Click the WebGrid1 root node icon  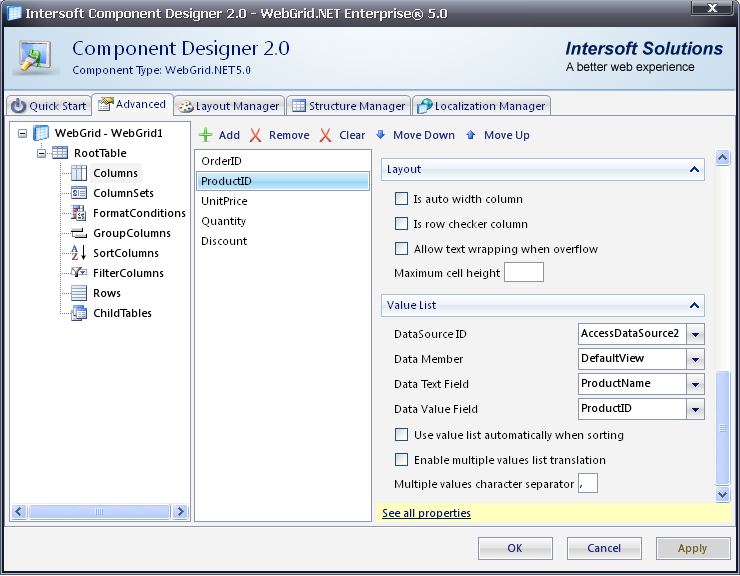point(41,134)
